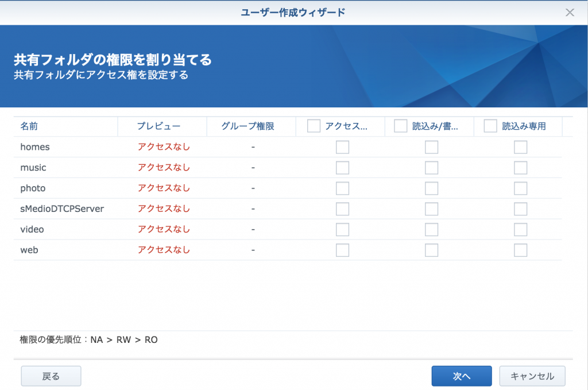Select the music folder name

(x=33, y=168)
